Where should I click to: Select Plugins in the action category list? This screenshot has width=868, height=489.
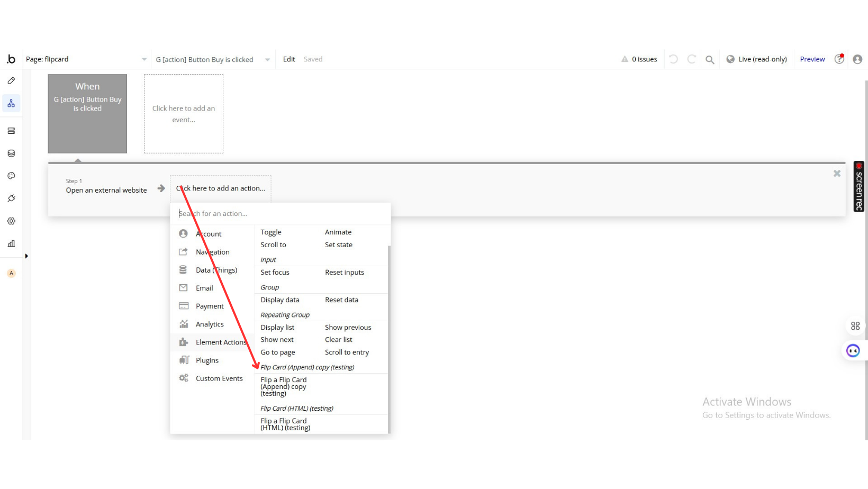pyautogui.click(x=207, y=360)
